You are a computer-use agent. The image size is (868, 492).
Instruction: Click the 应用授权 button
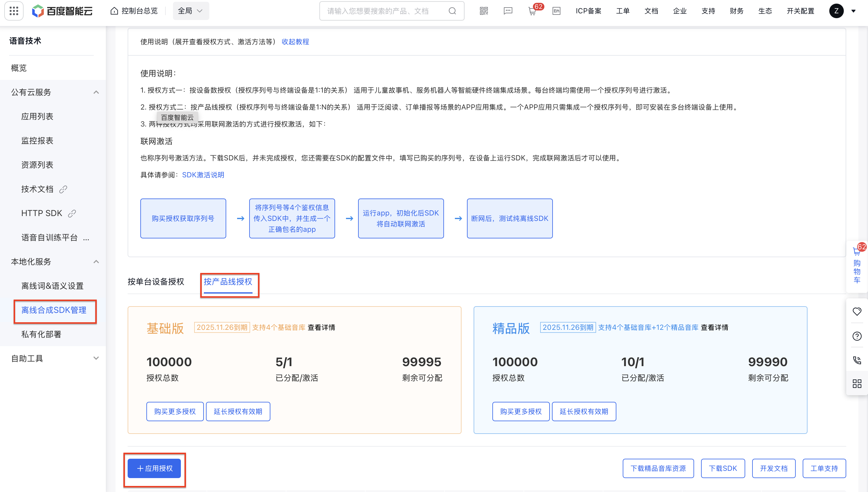154,468
